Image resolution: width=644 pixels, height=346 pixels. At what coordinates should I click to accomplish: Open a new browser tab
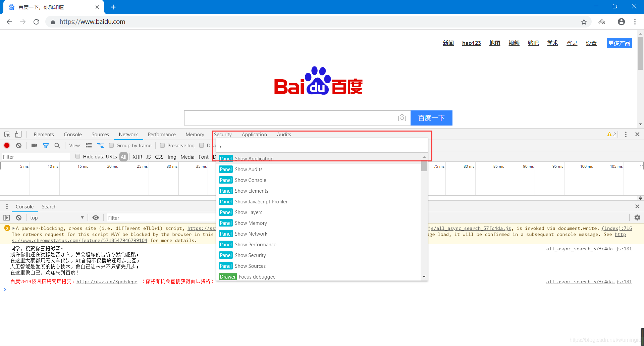[113, 7]
